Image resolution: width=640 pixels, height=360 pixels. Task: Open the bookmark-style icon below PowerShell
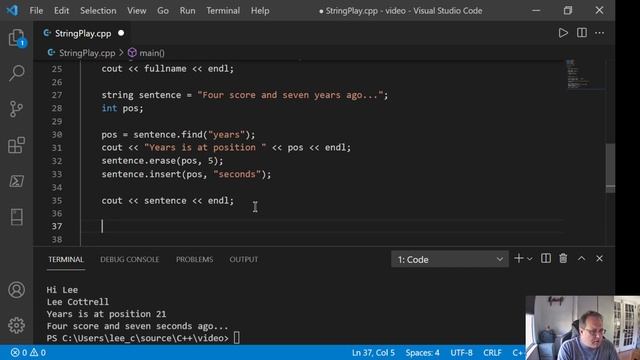[x=17, y=217]
